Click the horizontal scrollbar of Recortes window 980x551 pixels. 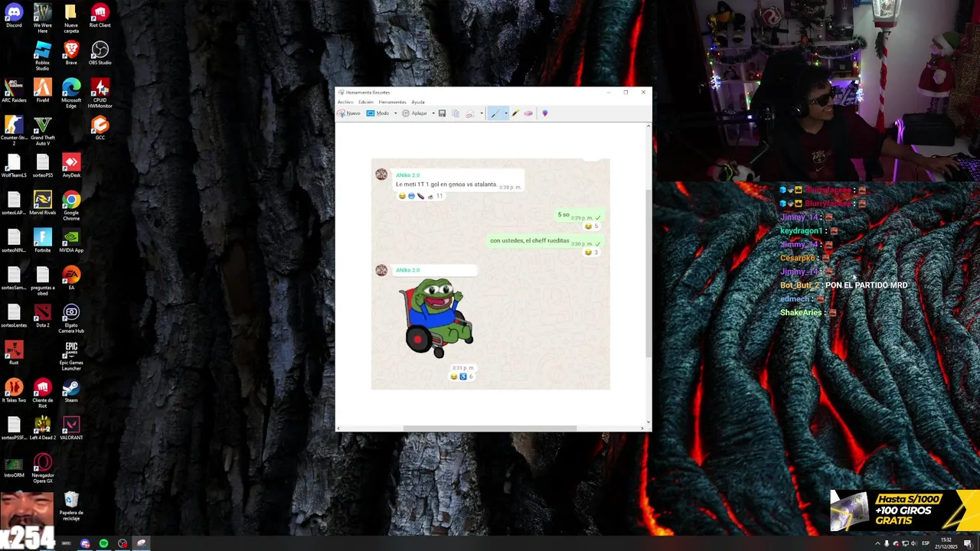pos(491,428)
